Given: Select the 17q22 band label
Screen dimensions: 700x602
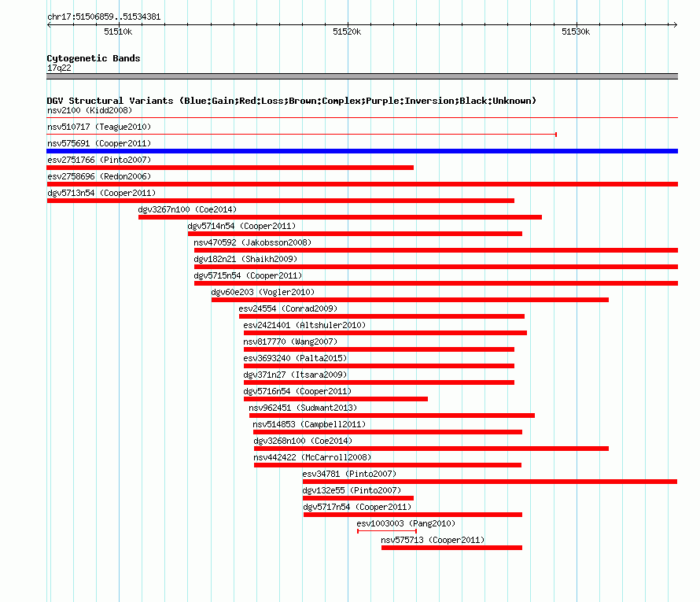Looking at the screenshot, I should click(59, 68).
